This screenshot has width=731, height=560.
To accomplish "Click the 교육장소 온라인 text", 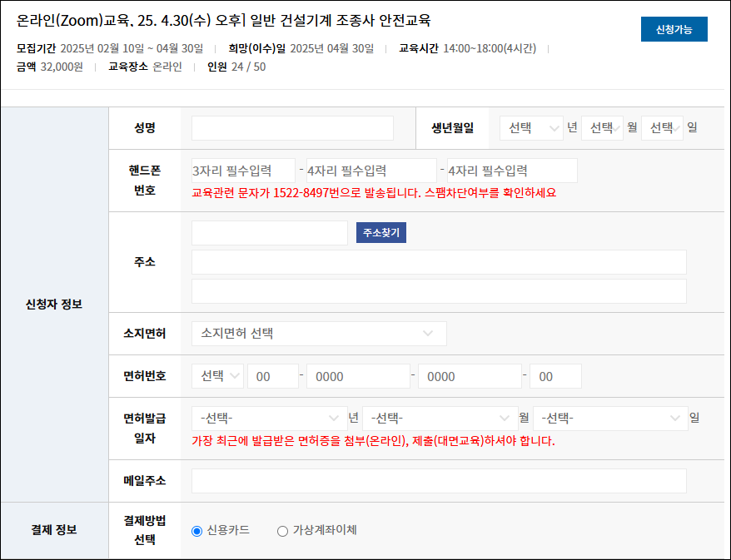I will coord(145,67).
